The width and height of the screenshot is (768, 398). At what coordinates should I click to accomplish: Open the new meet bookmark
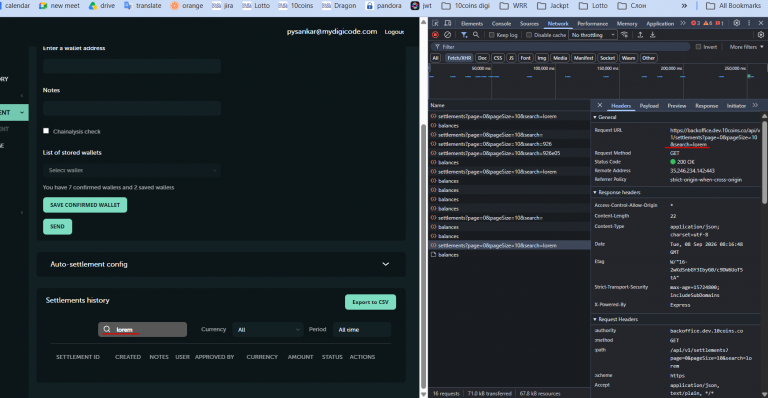click(59, 6)
